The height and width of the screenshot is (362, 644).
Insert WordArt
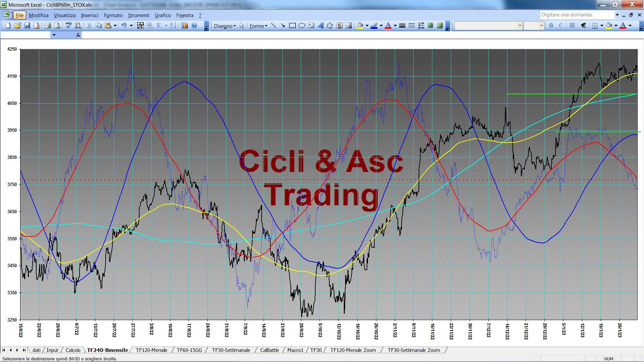[321, 25]
